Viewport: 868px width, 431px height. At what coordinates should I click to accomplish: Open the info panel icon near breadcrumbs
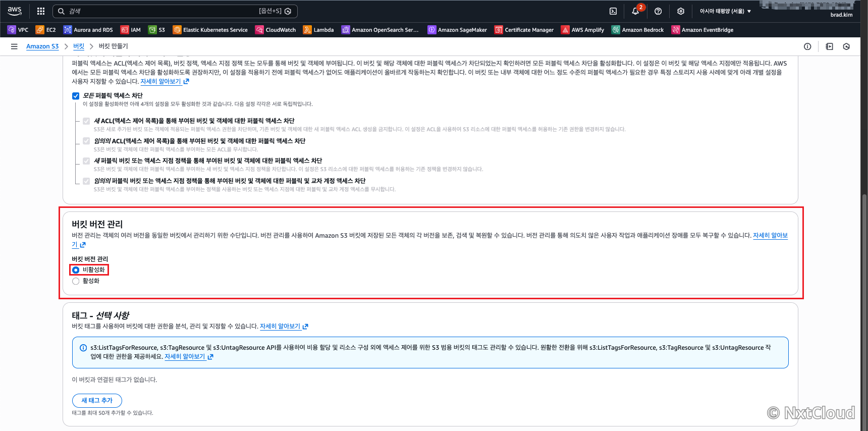click(807, 46)
